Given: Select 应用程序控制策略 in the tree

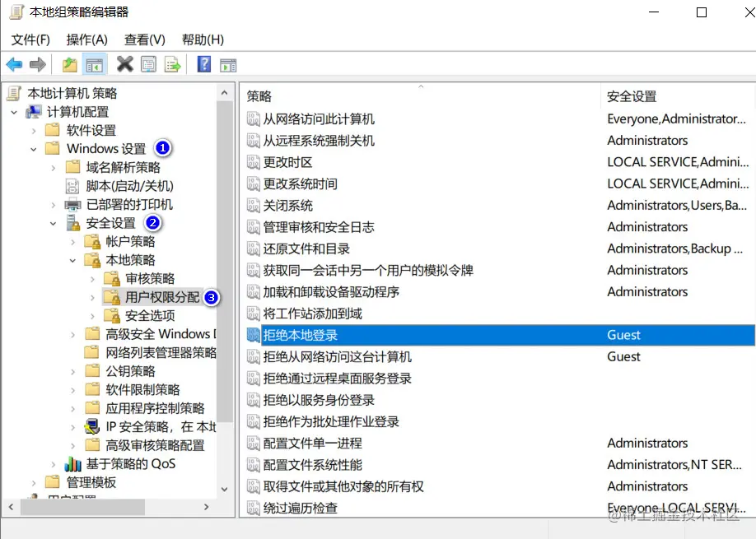Looking at the screenshot, I should (155, 408).
